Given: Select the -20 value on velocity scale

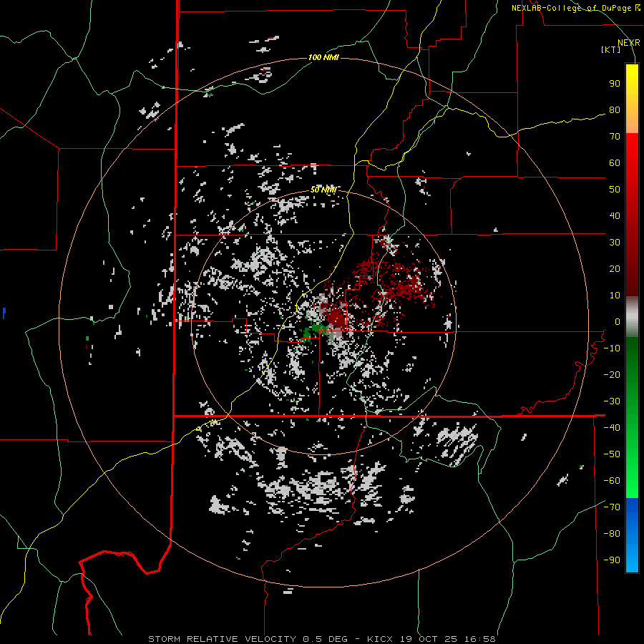Looking at the screenshot, I should pos(612,375).
